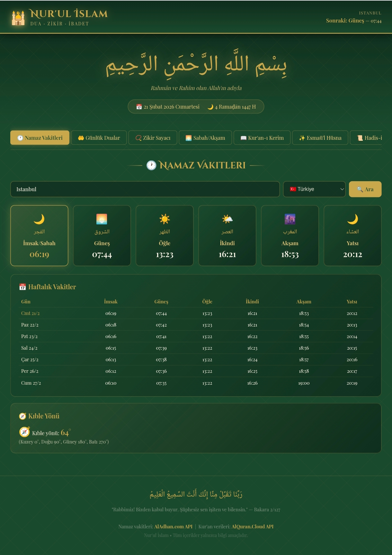Image resolution: width=392 pixels, height=555 pixels.
Task: Click the Yatsı column header in weekly table
Action: pyautogui.click(x=352, y=301)
